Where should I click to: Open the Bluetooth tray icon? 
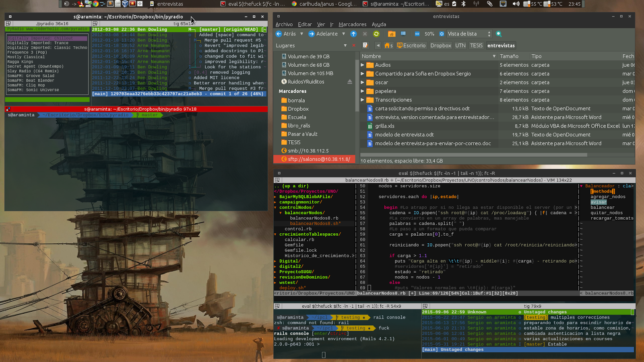click(463, 4)
